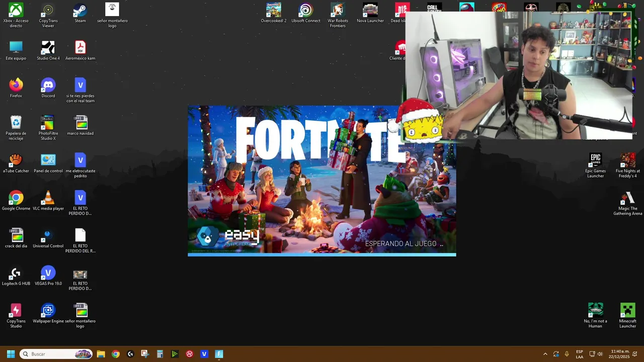The image size is (644, 362).
Task: Change ESP LAA keyboard language
Action: (x=580, y=354)
